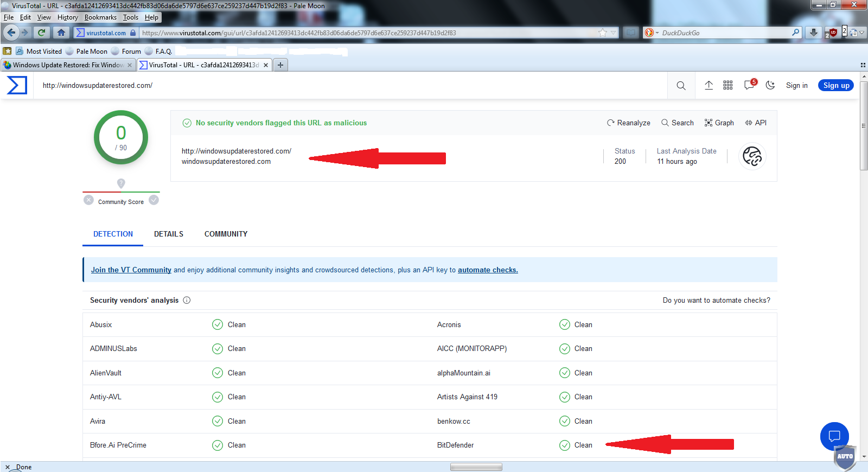Close the VirusTotal tab
Viewport: 868px width, 472px height.
coord(266,65)
